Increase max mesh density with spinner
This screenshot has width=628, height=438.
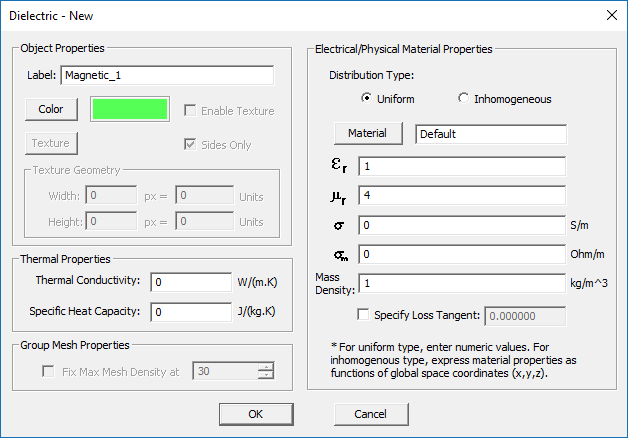click(265, 367)
